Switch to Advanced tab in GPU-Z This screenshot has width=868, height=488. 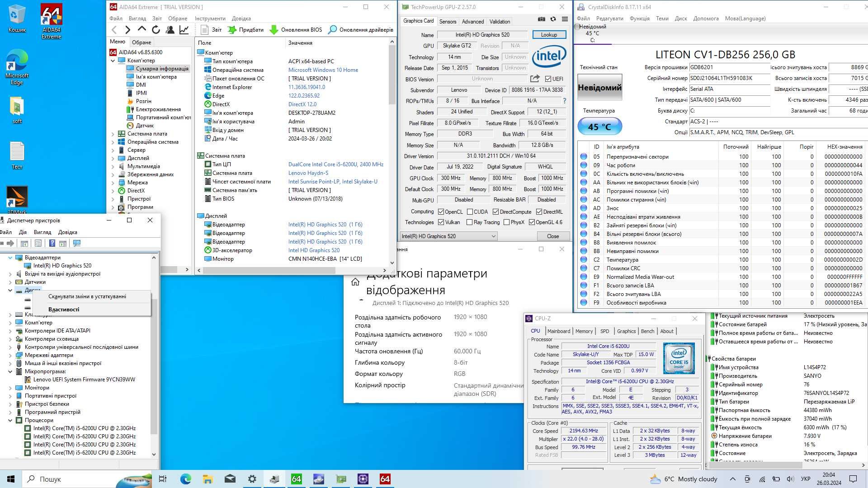click(473, 21)
